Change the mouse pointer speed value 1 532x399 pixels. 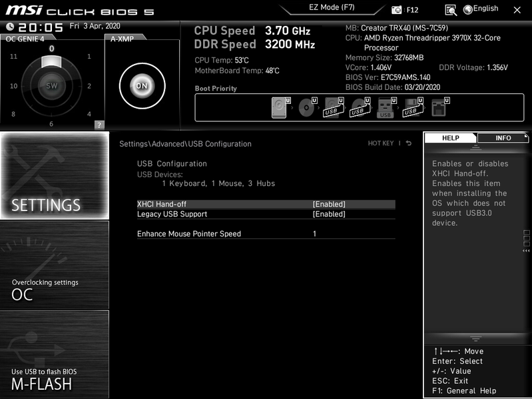(314, 234)
